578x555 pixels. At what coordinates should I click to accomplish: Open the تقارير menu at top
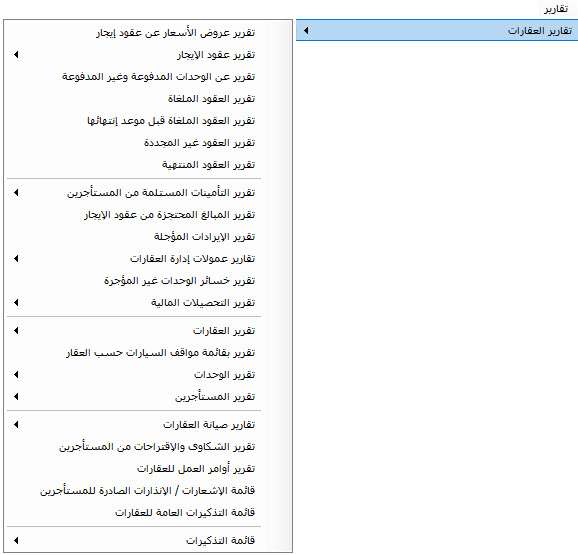pyautogui.click(x=556, y=9)
